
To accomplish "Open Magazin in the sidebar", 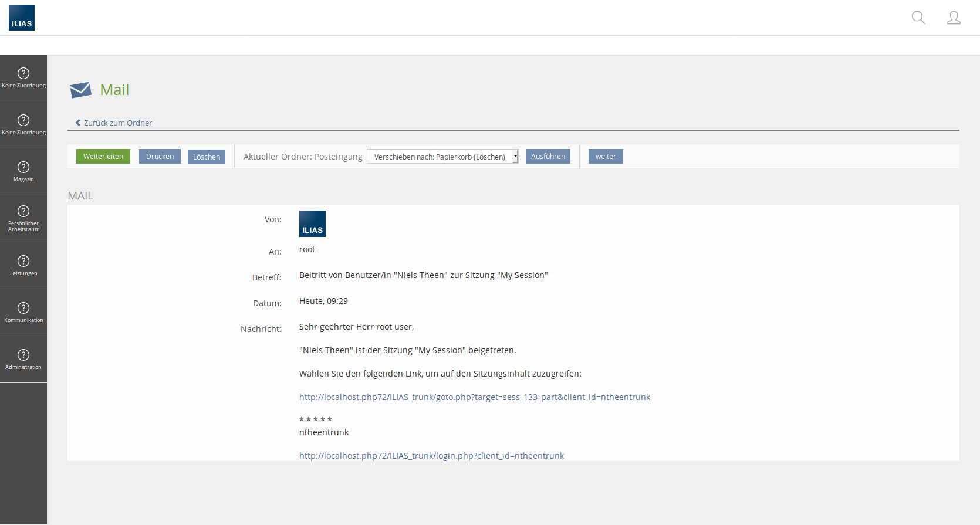I will (23, 171).
